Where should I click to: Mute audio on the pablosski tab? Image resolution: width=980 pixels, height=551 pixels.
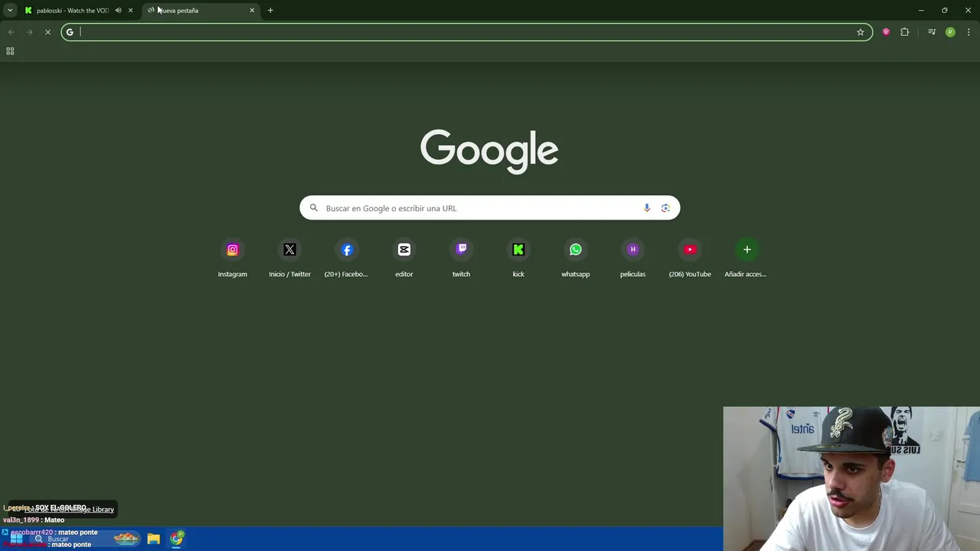(118, 11)
